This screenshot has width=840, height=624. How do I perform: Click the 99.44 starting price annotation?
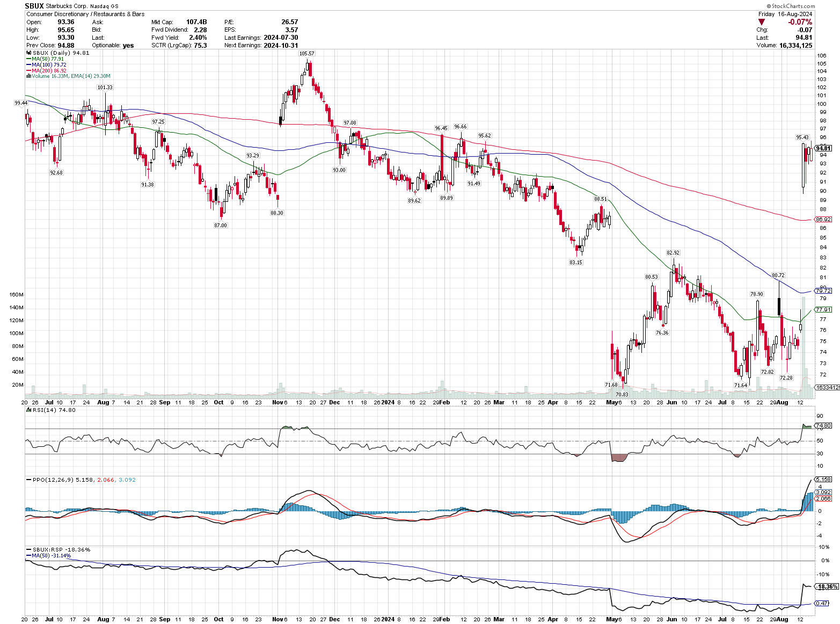(21, 103)
